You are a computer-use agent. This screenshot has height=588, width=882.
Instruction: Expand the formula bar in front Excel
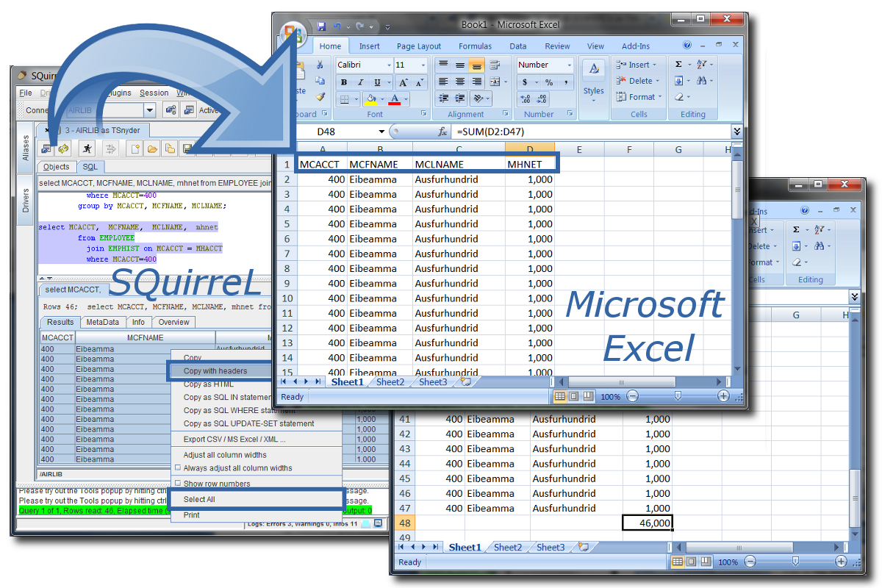pos(737,132)
